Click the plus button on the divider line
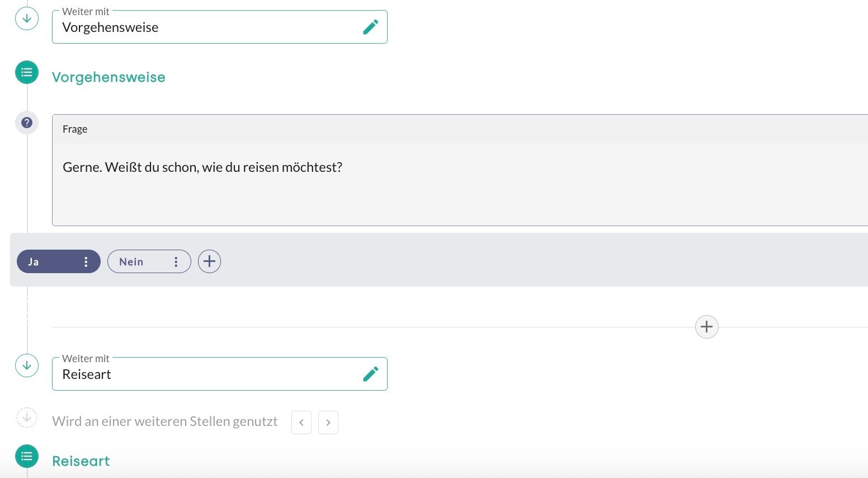Viewport: 868px width, 478px height. (706, 327)
